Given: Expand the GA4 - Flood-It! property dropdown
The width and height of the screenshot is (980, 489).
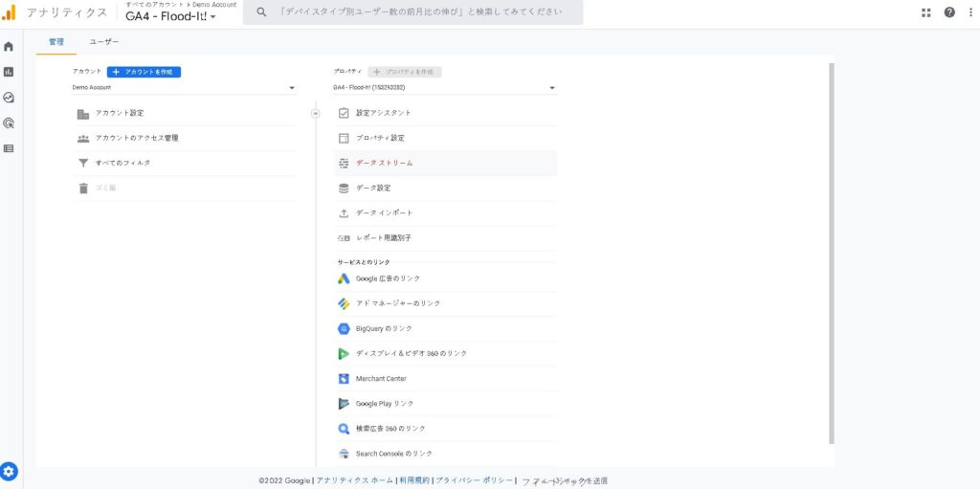Looking at the screenshot, I should (x=444, y=88).
